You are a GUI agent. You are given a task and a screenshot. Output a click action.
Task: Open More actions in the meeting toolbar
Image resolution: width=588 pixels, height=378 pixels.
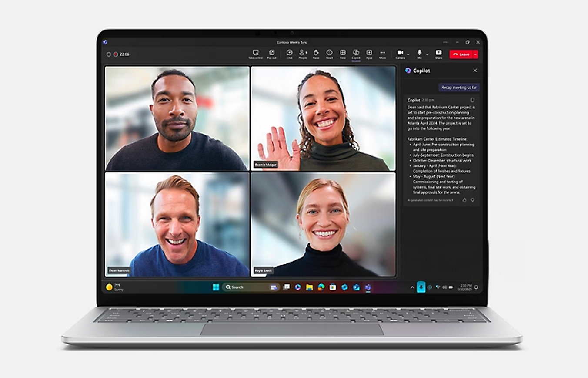[382, 54]
